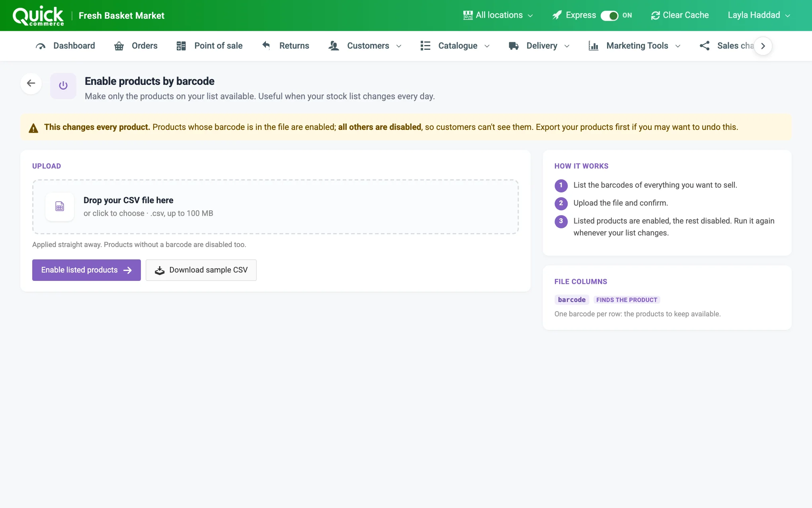812x508 pixels.
Task: Click the Marketing Tools chart icon
Action: (x=593, y=46)
